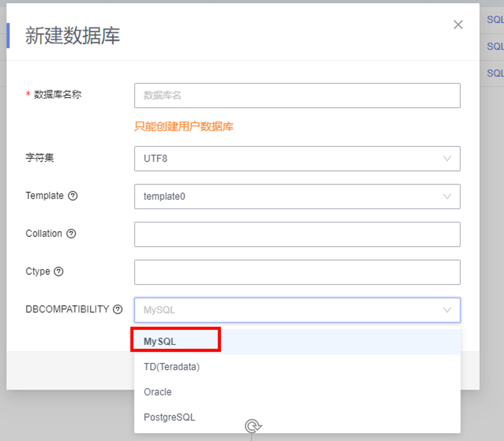Choose PostgreSQL compatibility option
Image resolution: width=504 pixels, height=441 pixels.
[x=297, y=417]
